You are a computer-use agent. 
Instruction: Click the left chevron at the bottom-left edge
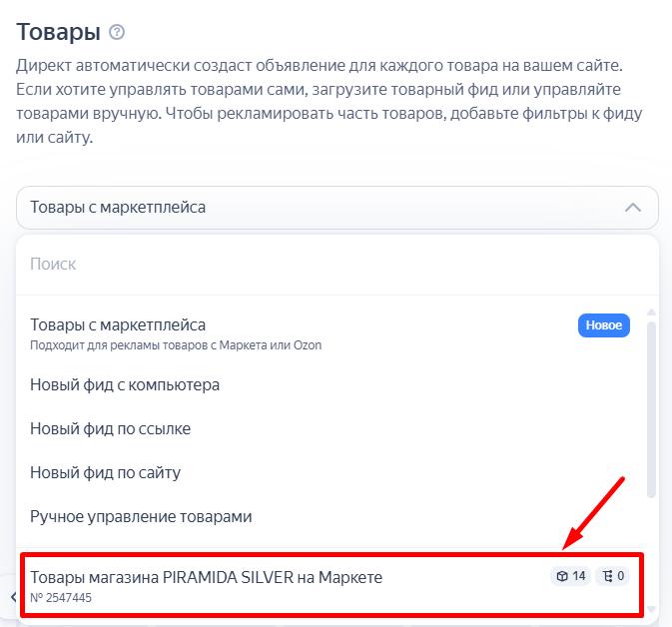[13, 597]
